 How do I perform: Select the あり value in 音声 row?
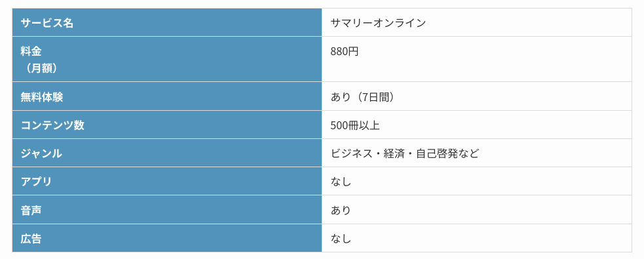[x=341, y=210]
